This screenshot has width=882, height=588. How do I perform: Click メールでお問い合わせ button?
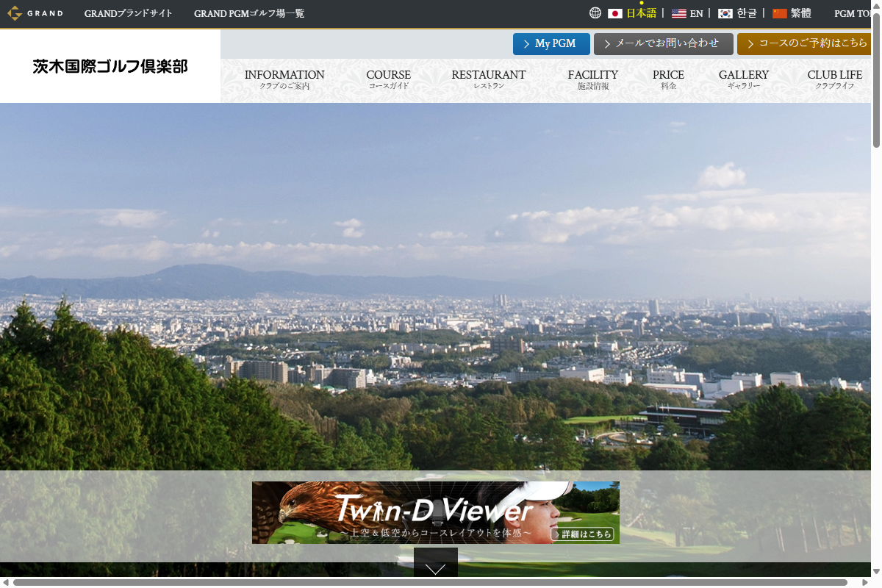point(664,44)
